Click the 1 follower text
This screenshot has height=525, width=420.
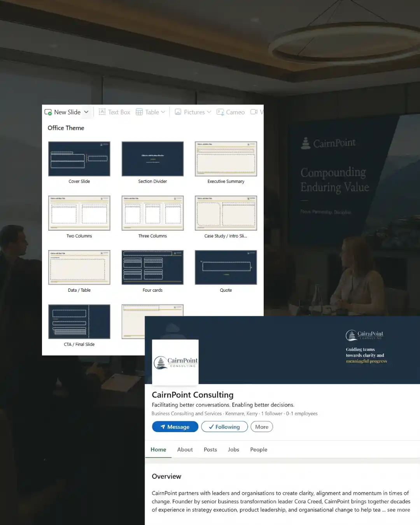(x=272, y=414)
